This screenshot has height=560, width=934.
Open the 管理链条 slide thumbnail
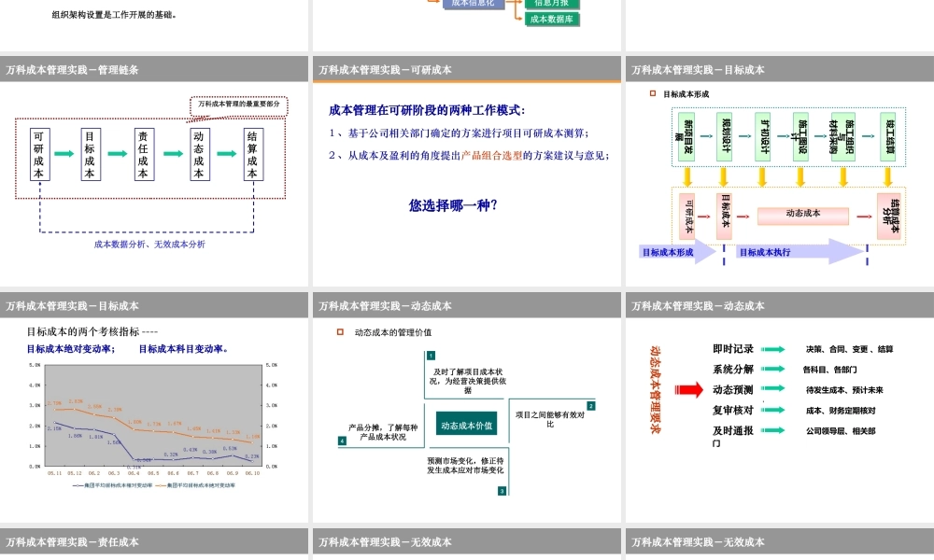[x=154, y=171]
